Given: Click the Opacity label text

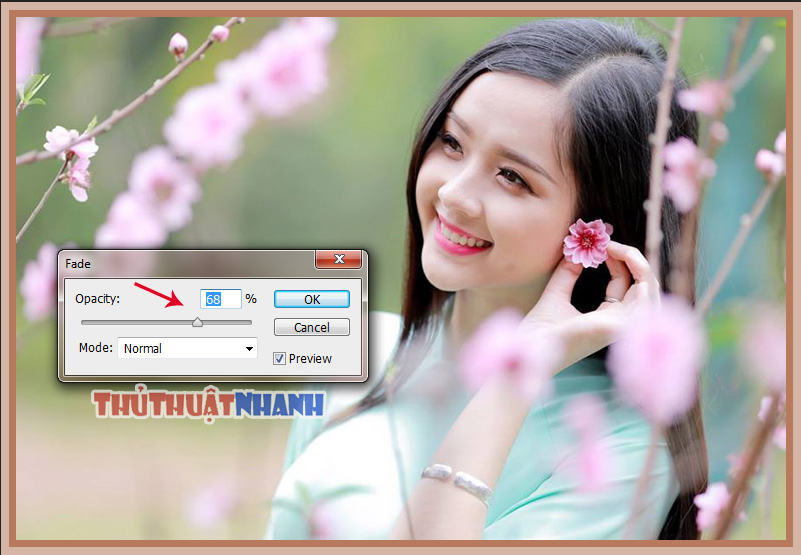Looking at the screenshot, I should click(97, 298).
